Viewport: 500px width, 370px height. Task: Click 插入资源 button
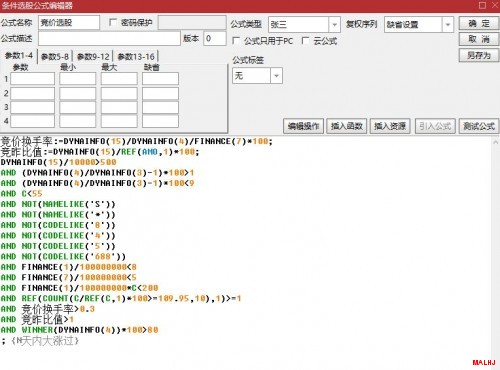(390, 126)
